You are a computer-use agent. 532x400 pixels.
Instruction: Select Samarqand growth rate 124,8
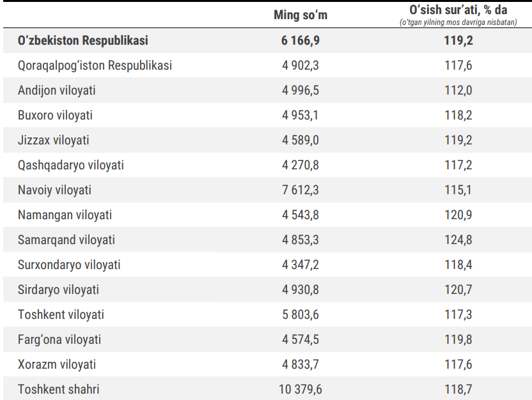tap(458, 240)
